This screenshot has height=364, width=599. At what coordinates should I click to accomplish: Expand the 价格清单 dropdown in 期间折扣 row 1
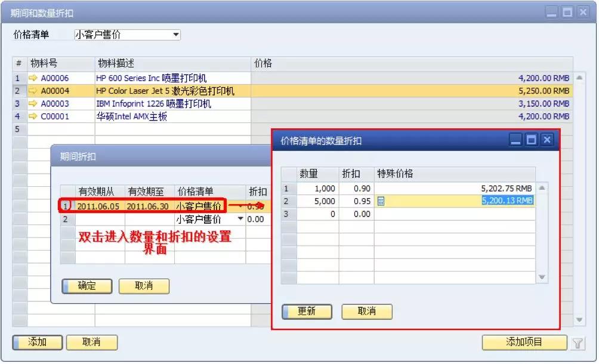(240, 206)
